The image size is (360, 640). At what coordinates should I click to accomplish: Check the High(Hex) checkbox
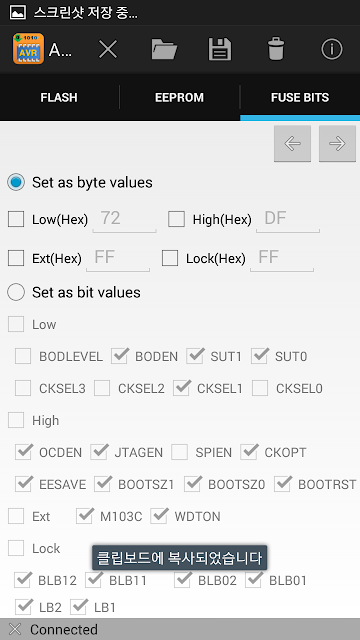click(176, 220)
